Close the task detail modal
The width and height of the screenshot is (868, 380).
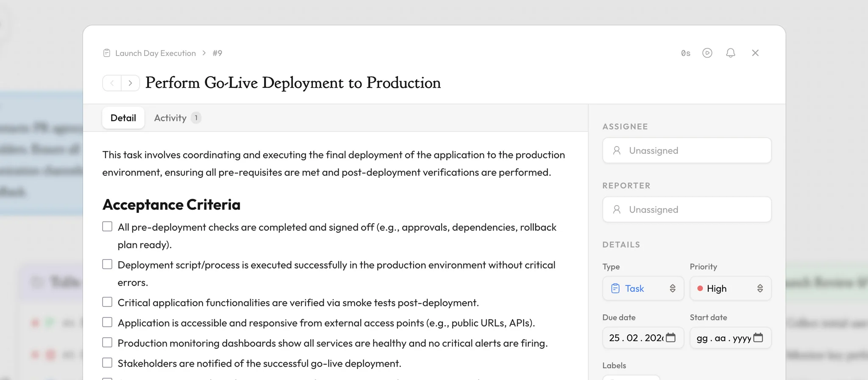(755, 53)
